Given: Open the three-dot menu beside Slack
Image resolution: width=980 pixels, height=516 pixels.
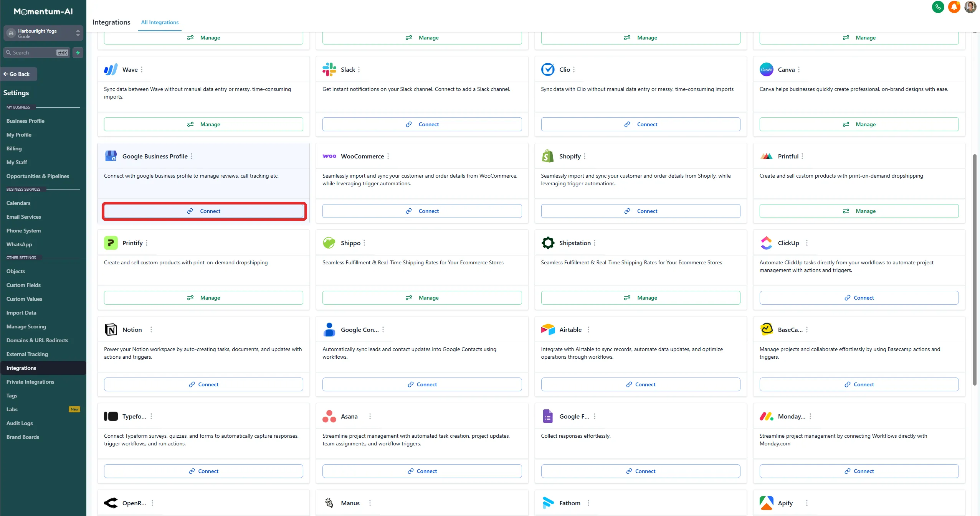Looking at the screenshot, I should coord(359,69).
